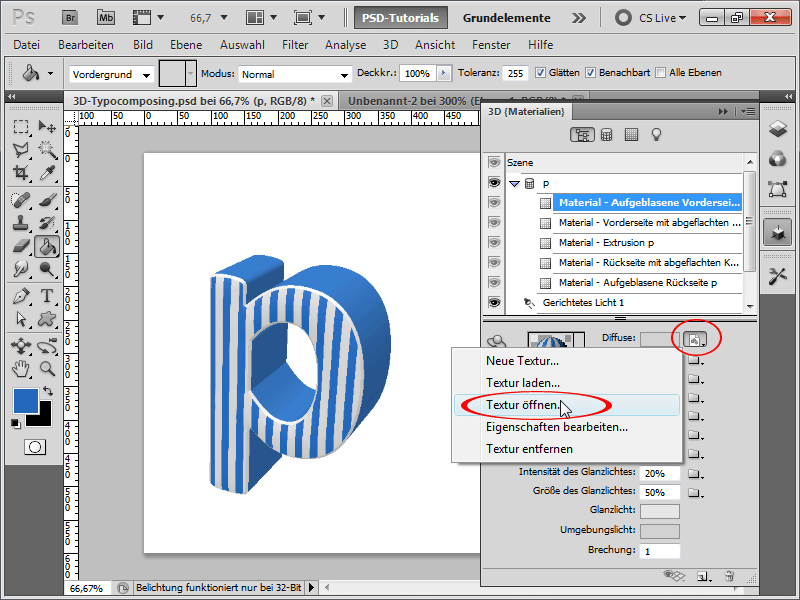The height and width of the screenshot is (600, 800).
Task: Open the Diffuse texture menu button
Action: coord(695,339)
